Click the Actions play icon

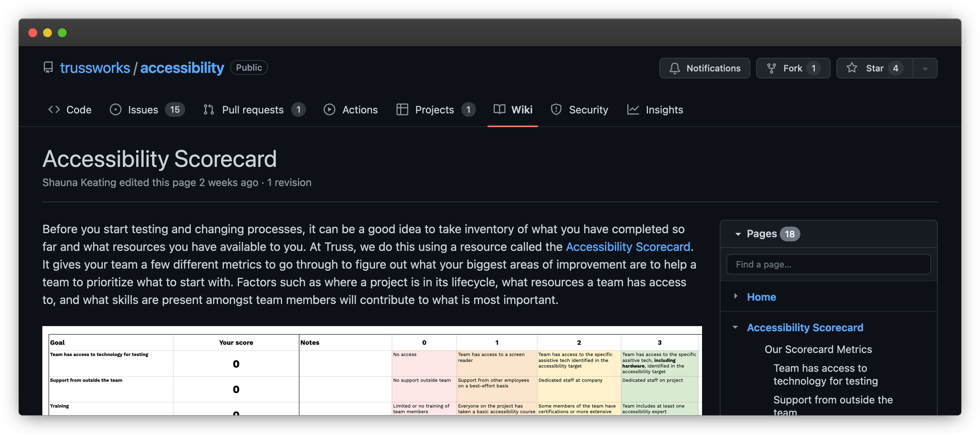pyautogui.click(x=329, y=110)
